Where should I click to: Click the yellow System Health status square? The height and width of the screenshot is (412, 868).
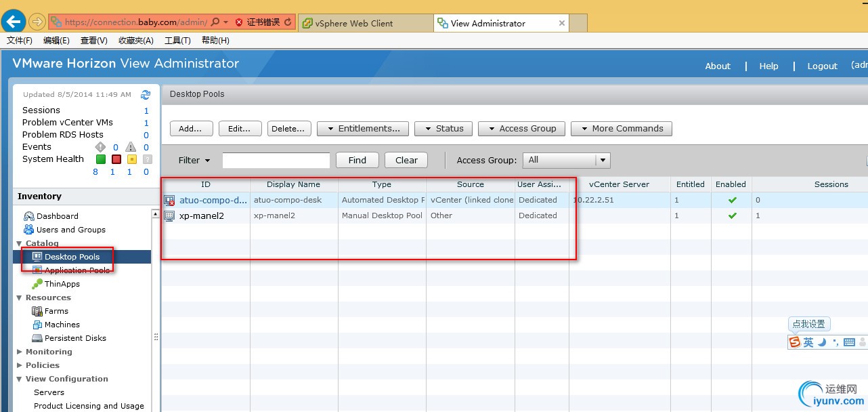[131, 159]
